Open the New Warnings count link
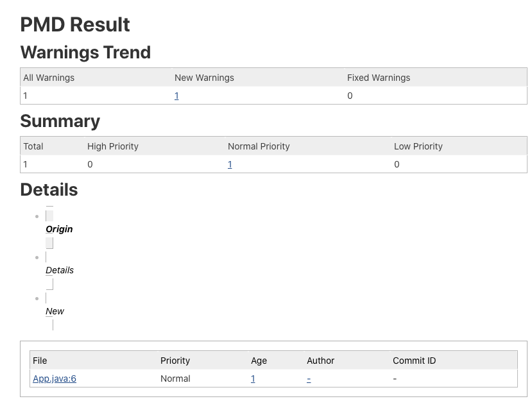 click(x=176, y=96)
